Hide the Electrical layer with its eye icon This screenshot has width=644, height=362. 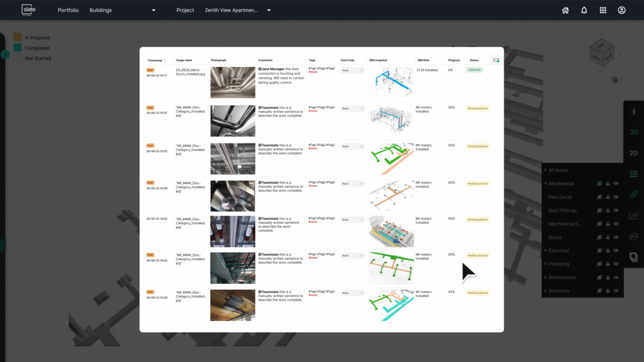coord(616,250)
